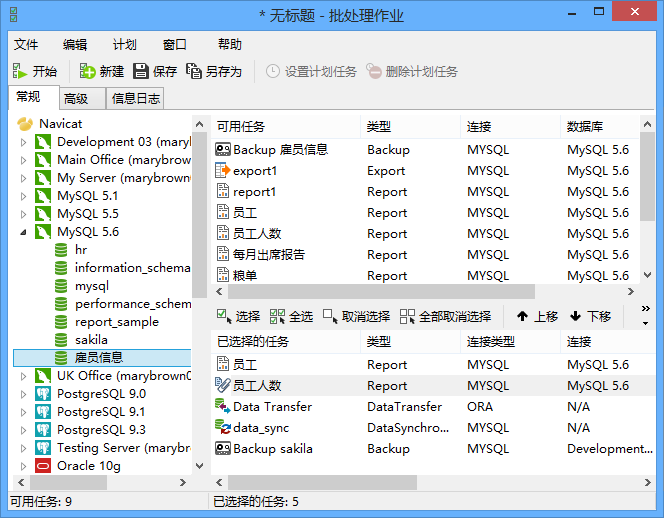
Task: Open the 帮助 menu
Action: tap(230, 44)
